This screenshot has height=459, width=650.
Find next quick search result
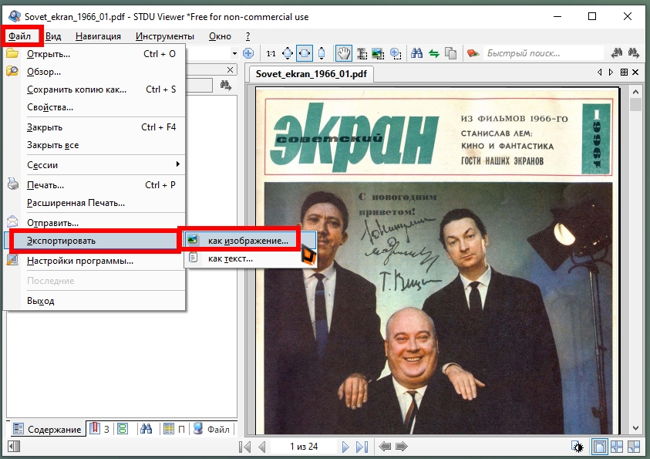pos(633,53)
